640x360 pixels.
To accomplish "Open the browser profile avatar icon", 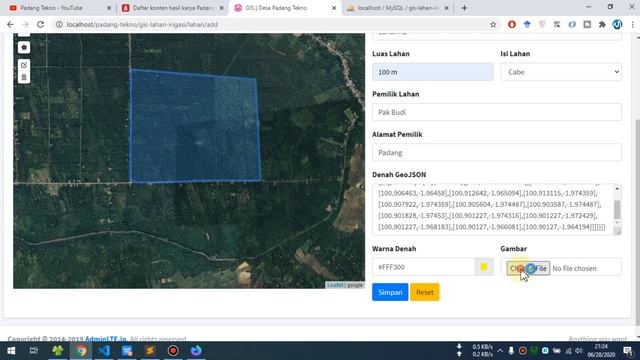I will 617,24.
